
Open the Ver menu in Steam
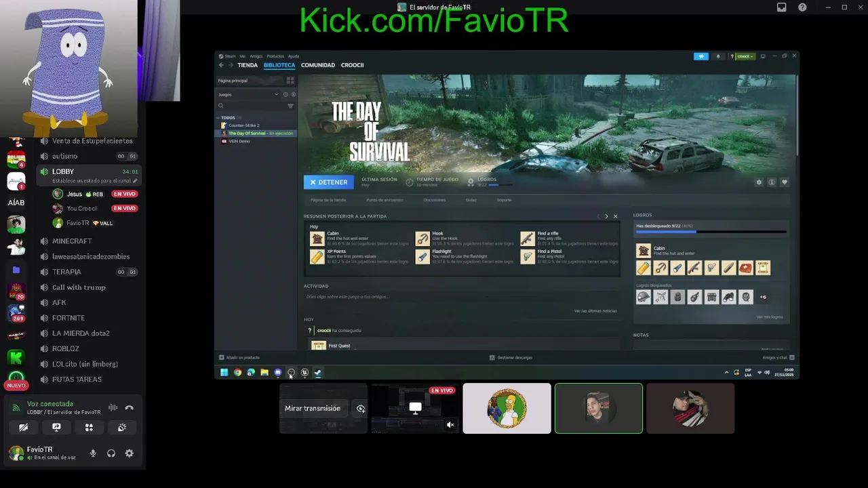242,56
